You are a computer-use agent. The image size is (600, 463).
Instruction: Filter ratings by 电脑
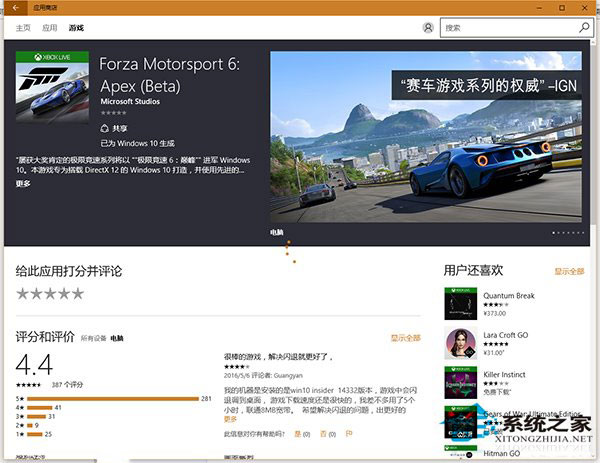[117, 338]
